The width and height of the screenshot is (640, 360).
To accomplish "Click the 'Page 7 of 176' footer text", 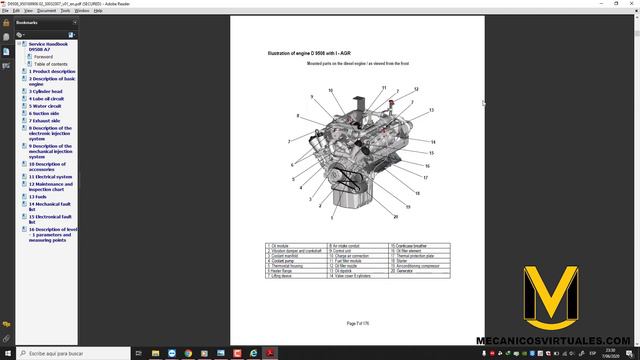I will (x=358, y=323).
